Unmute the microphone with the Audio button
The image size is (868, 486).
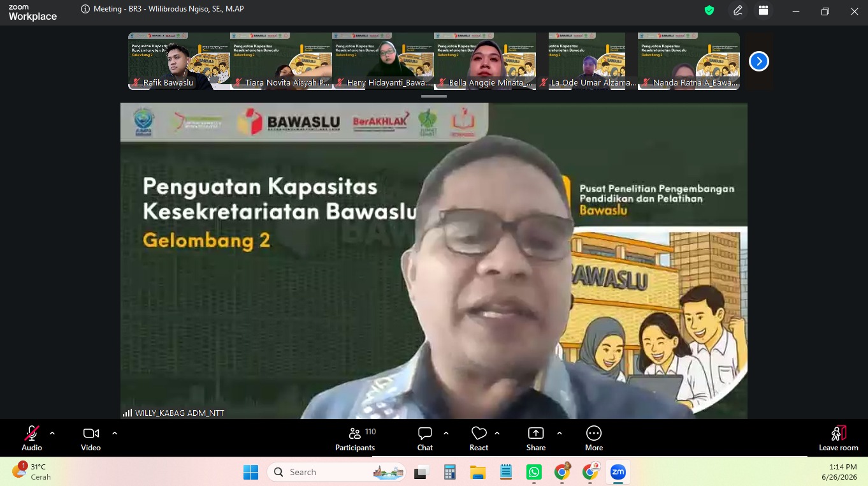pyautogui.click(x=32, y=438)
